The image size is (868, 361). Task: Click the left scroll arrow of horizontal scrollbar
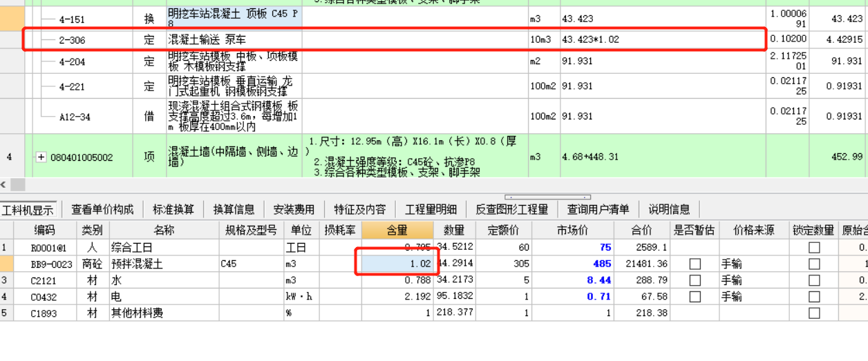point(4,185)
